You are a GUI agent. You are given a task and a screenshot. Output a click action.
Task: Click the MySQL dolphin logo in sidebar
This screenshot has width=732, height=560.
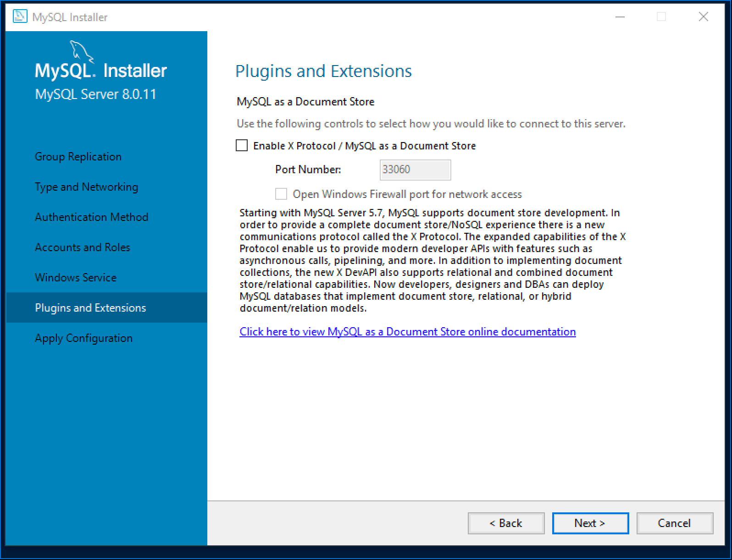(81, 52)
